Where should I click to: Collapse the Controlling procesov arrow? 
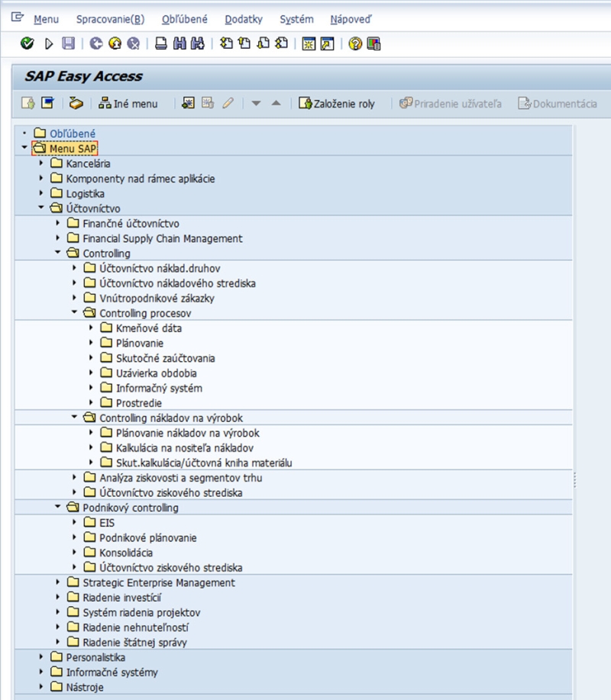tap(74, 312)
